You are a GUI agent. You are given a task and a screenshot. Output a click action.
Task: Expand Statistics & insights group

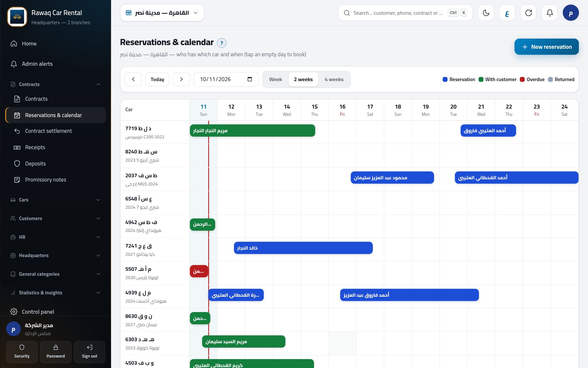56,293
